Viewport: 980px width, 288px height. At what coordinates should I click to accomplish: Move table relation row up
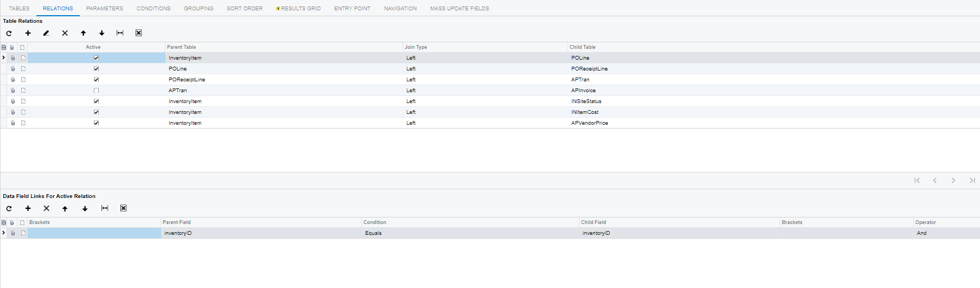click(x=83, y=33)
